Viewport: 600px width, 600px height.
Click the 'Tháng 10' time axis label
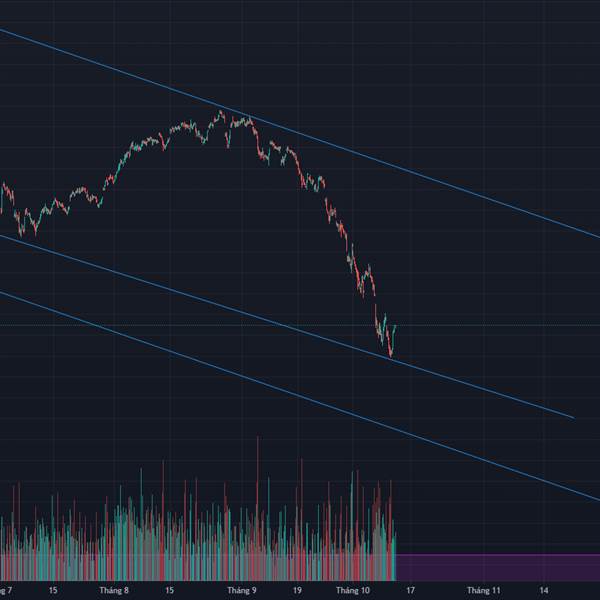tap(353, 590)
